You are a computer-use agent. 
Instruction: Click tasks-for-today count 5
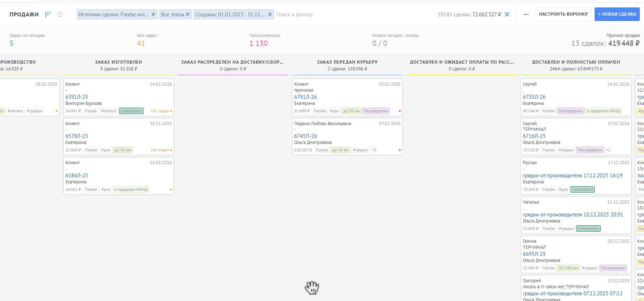[x=12, y=43]
